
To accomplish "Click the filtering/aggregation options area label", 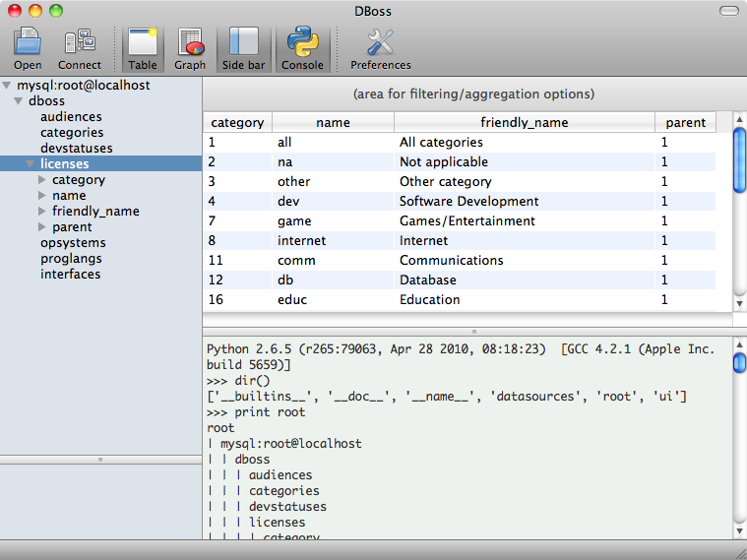I will pos(473,93).
